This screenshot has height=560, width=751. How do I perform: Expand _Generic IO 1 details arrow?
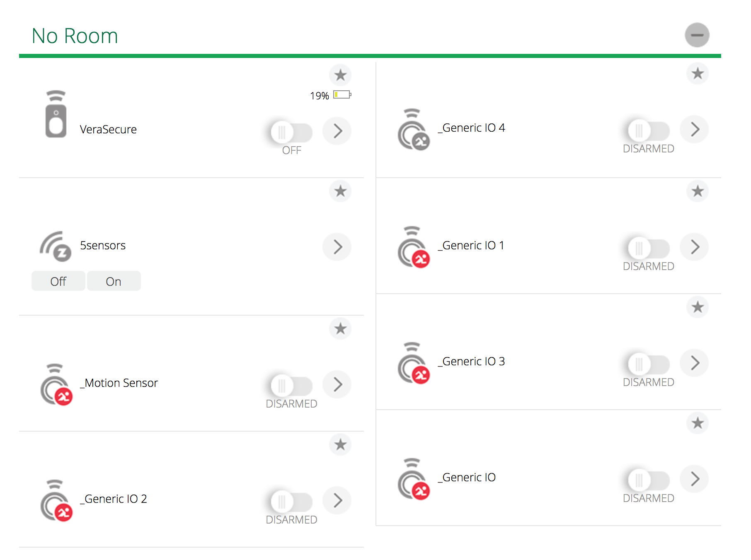(695, 247)
